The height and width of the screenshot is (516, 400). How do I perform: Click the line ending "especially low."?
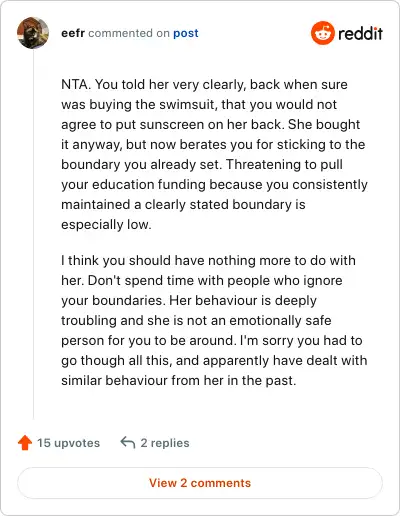(106, 224)
